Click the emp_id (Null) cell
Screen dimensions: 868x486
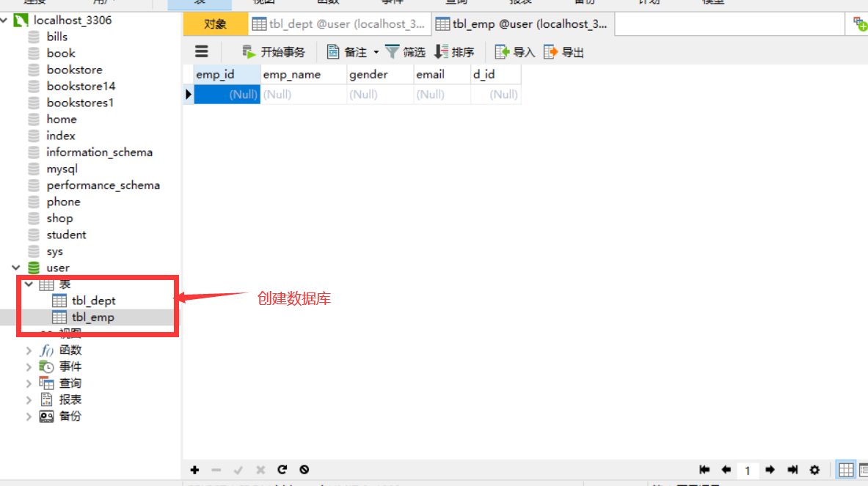pos(227,94)
